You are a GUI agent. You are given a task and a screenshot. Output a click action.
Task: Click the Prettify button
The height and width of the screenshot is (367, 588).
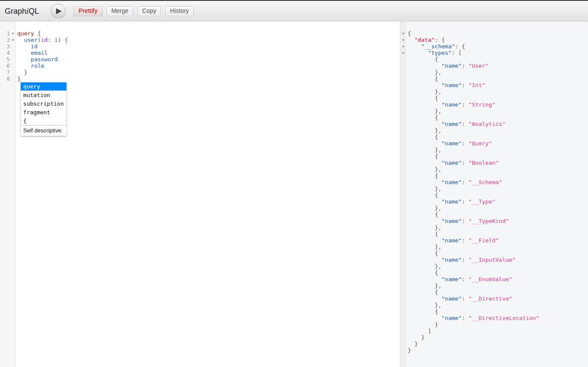(88, 11)
